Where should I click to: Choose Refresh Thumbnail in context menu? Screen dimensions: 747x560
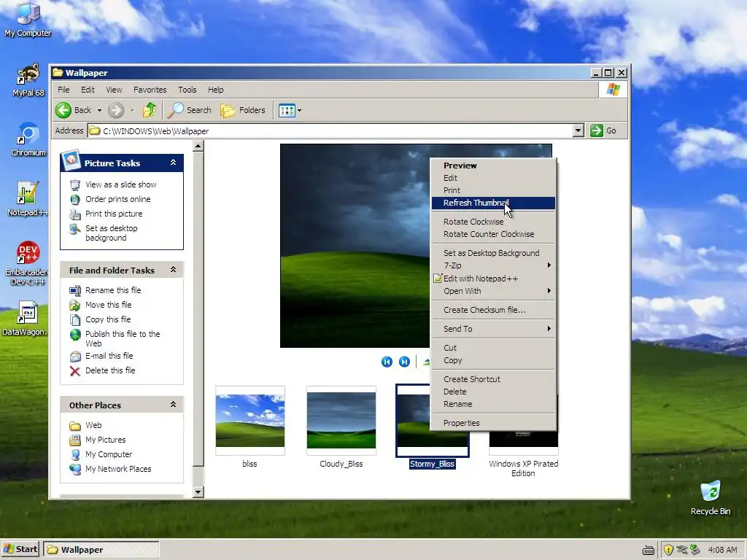pyautogui.click(x=493, y=203)
